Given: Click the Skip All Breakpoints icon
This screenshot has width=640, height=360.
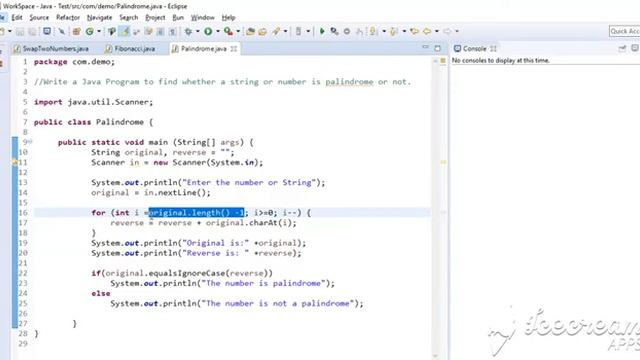Looking at the screenshot, I should pyautogui.click(x=61, y=31).
